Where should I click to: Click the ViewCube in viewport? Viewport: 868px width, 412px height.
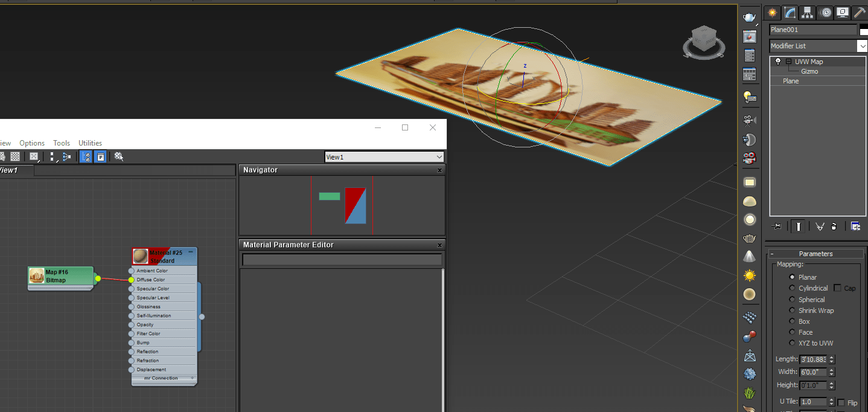(703, 42)
